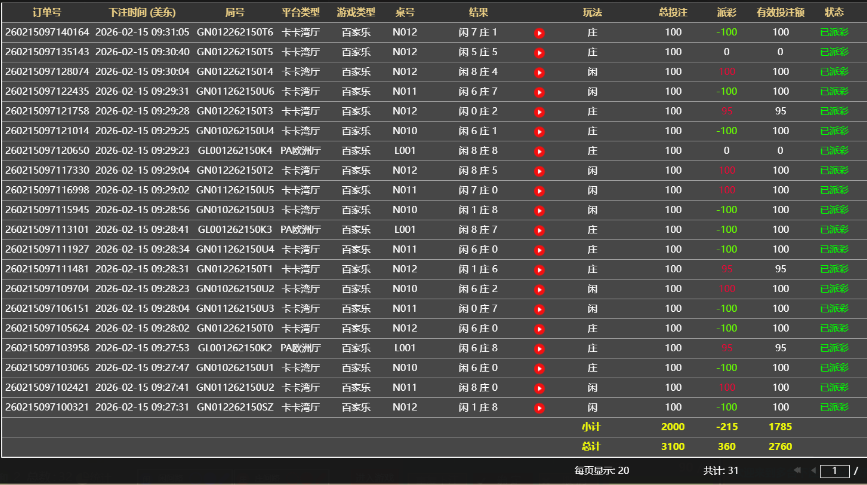
Task: Play result video for order 260215097113101
Action: point(539,230)
